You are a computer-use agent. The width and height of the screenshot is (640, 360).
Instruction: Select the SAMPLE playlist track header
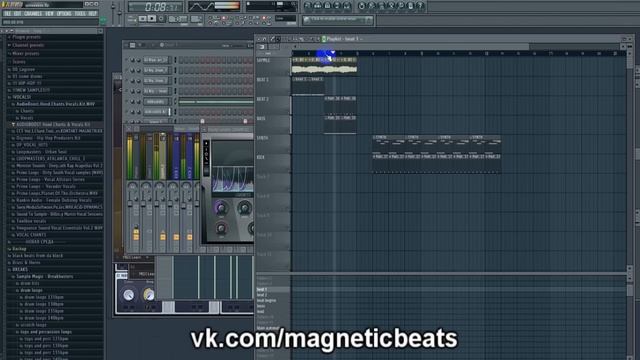(273, 66)
